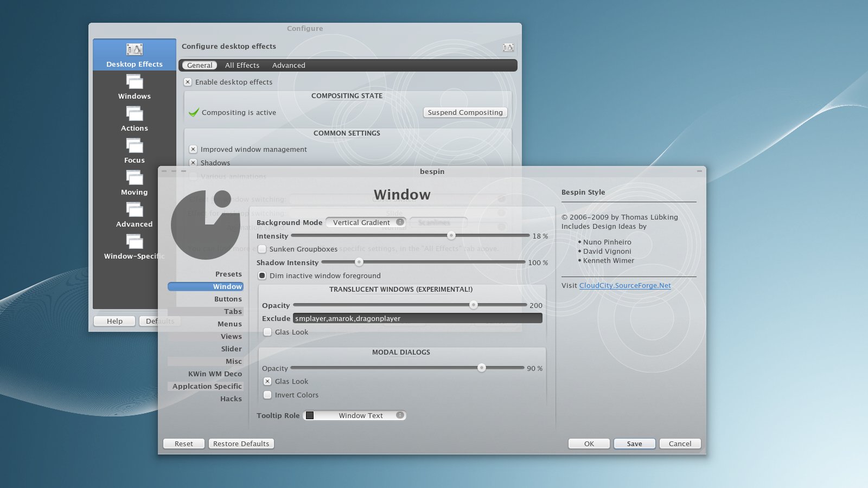Image resolution: width=868 pixels, height=488 pixels.
Task: Open Tooltip Role Window Text dropdown
Action: [355, 415]
